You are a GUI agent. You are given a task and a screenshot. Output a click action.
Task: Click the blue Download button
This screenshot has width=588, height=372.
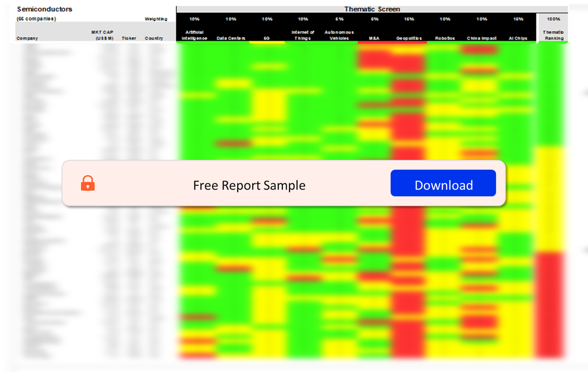coord(443,183)
